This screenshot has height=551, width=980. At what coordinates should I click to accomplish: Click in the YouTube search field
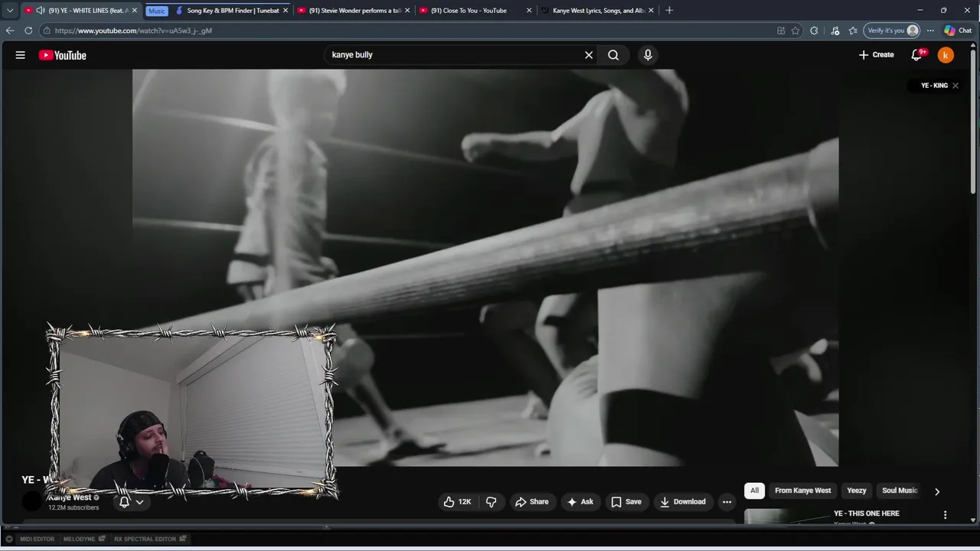click(x=456, y=55)
